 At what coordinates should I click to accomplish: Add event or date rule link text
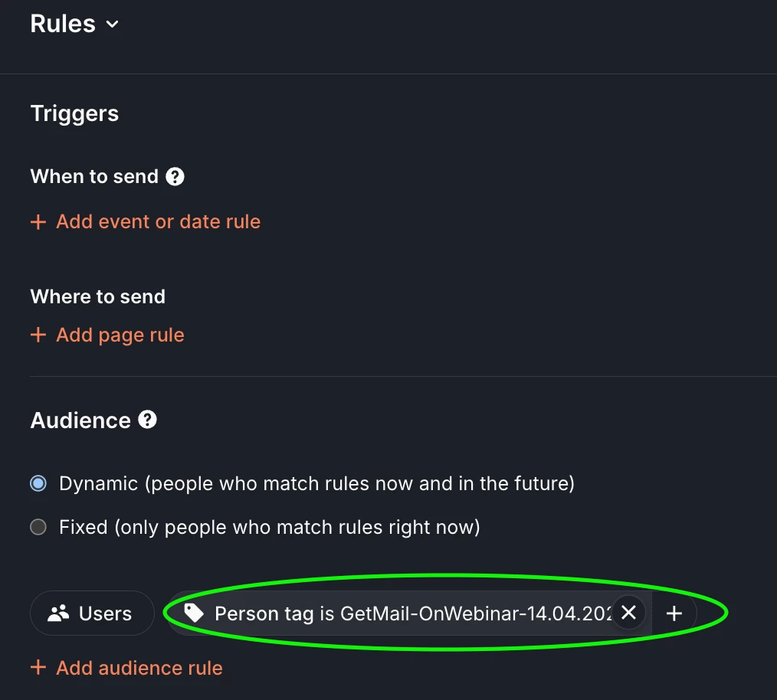(158, 222)
